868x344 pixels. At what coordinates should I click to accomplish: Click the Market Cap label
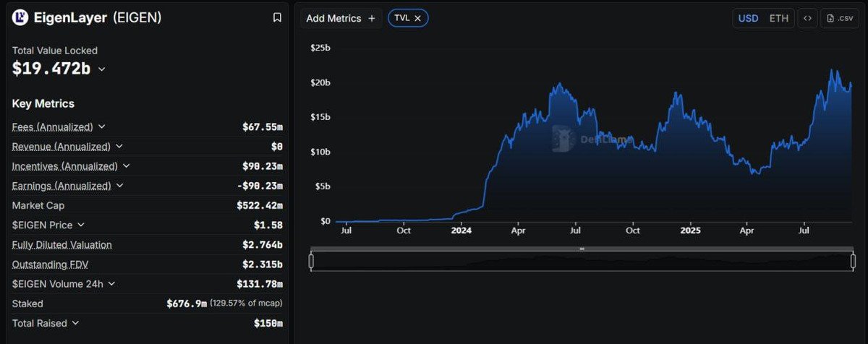pos(38,206)
